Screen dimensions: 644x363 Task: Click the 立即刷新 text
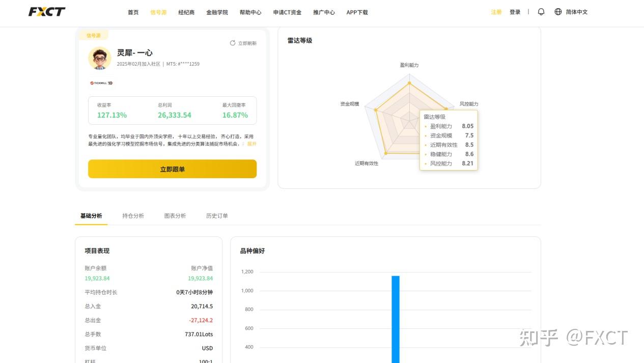(247, 43)
